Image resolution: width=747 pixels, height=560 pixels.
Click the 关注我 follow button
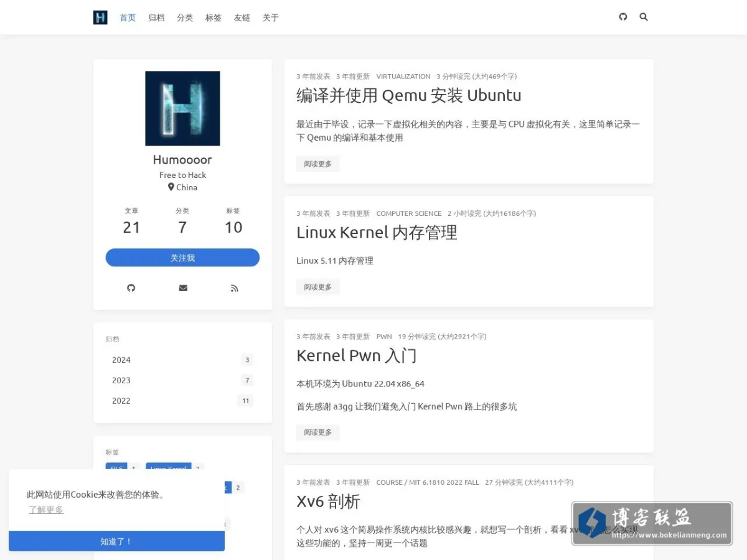[182, 258]
